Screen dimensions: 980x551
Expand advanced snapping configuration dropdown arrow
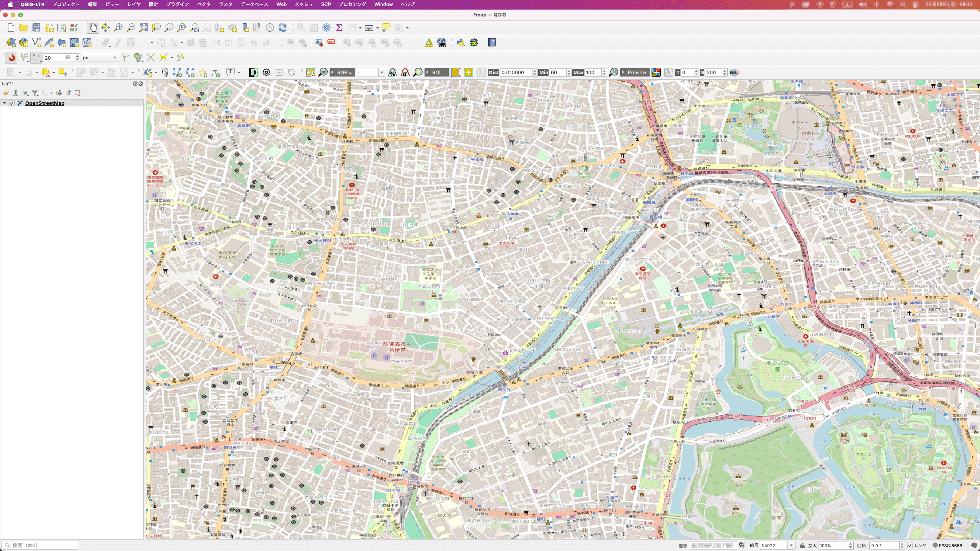172,57
